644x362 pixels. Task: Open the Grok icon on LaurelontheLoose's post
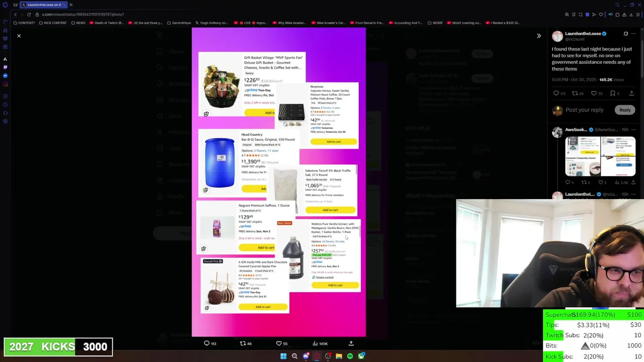point(626,34)
